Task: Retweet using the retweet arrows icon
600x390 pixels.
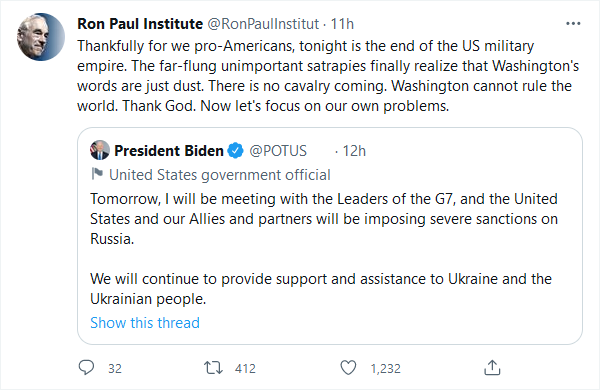Action: [213, 368]
